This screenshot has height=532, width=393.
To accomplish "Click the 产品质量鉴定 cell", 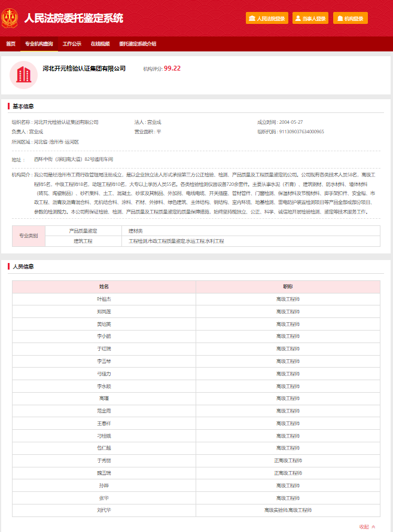I will point(83,231).
